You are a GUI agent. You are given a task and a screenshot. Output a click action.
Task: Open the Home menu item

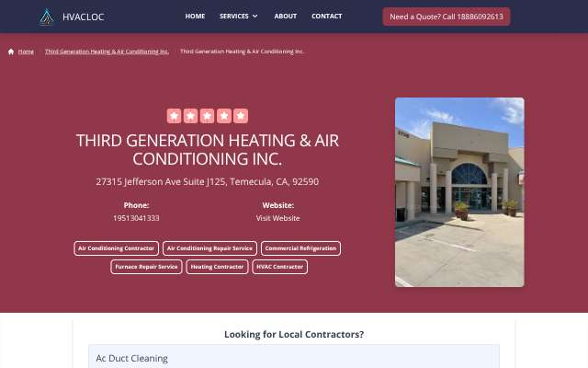195,17
